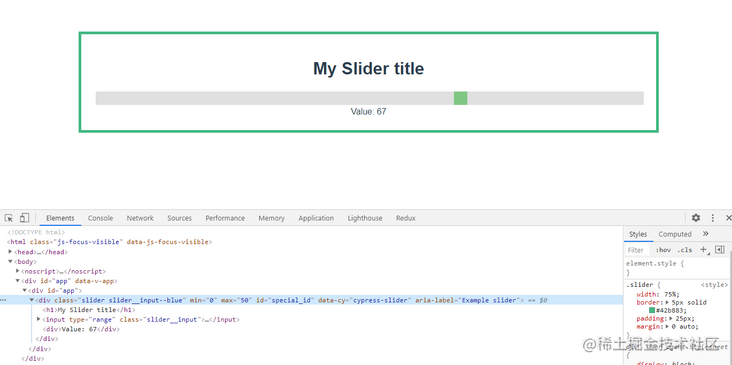The height and width of the screenshot is (365, 732).
Task: Click the 'My Slider title' heading
Action: (368, 69)
